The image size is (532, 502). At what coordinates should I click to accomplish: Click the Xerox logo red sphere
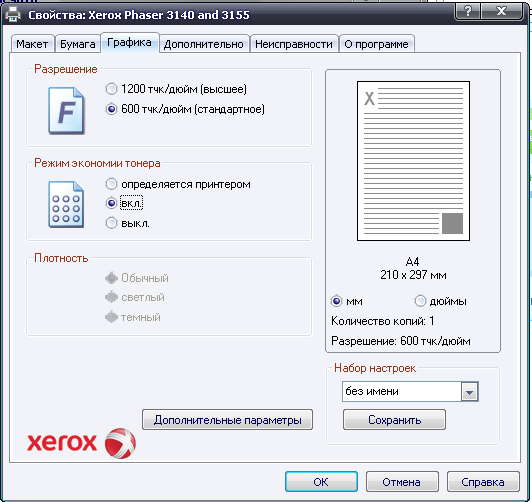(x=120, y=443)
